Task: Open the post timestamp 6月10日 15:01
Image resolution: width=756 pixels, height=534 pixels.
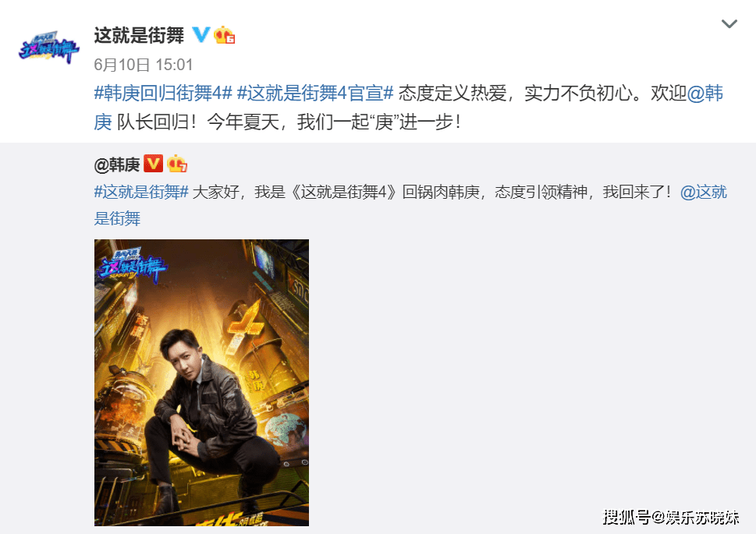Action: pyautogui.click(x=144, y=65)
